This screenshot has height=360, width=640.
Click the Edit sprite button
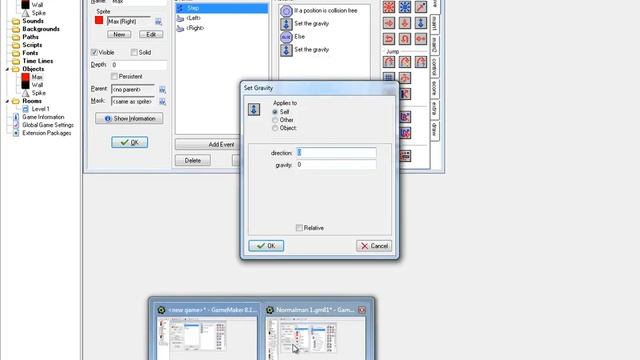tap(151, 35)
